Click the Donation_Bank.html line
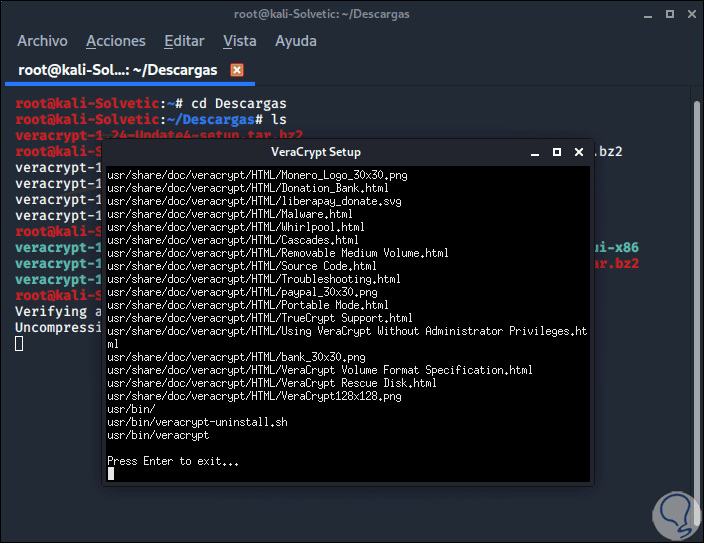The height and width of the screenshot is (543, 704). (248, 188)
